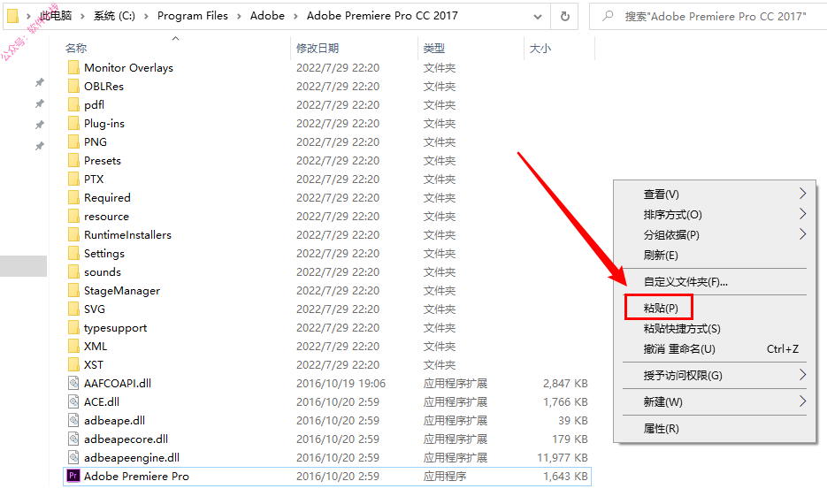
Task: Click the Adobe Premiere Pro application icon
Action: (x=73, y=476)
